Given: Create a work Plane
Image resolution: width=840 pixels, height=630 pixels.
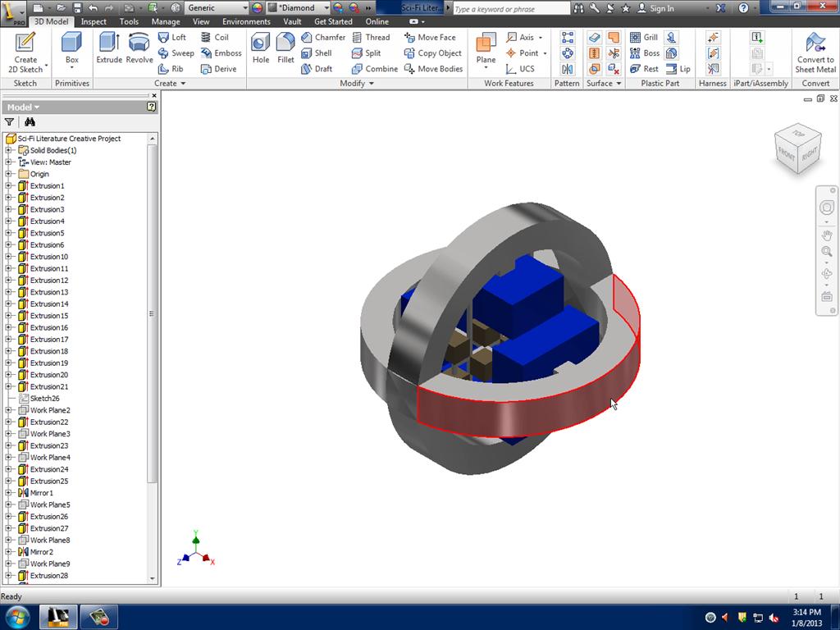Looking at the screenshot, I should click(486, 48).
